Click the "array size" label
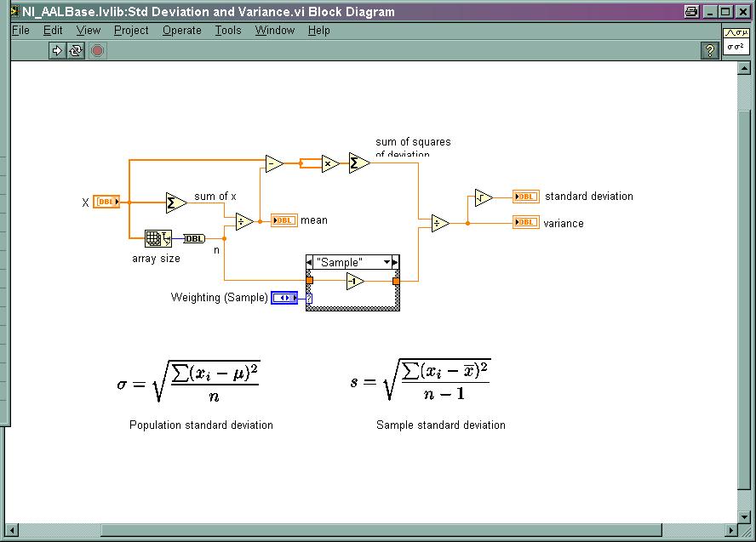Viewport: 756px width, 542px height. coord(156,259)
